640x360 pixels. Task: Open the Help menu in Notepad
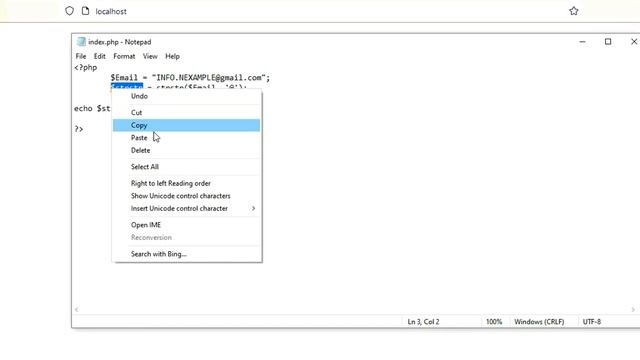172,56
